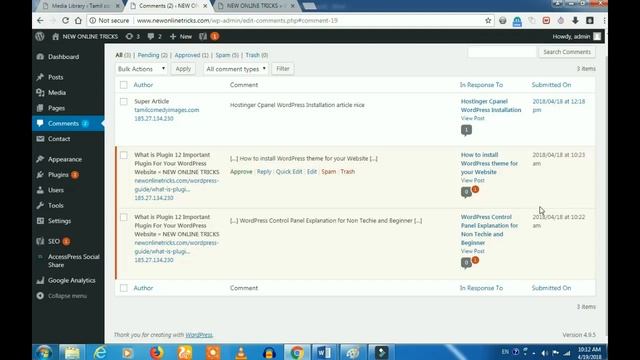Click the Google Analytics chart icon
Viewport: 640px width, 360px height.
tap(40, 280)
